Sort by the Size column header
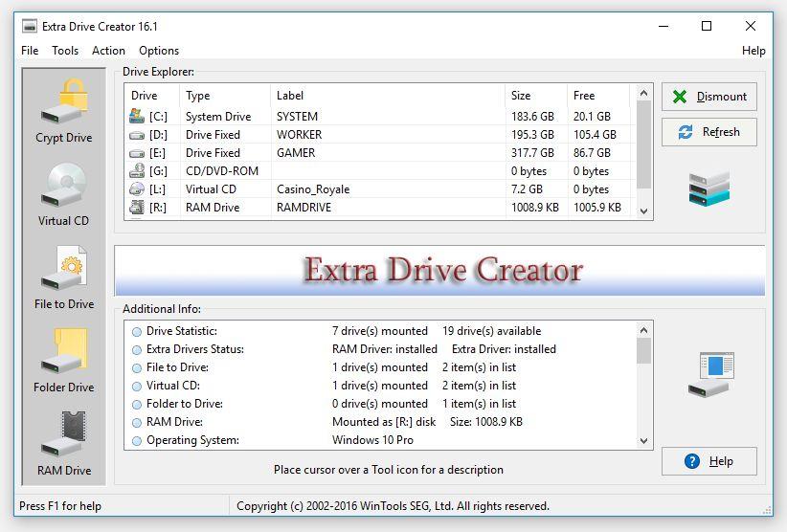Screen dimensions: 787x532 536,96
